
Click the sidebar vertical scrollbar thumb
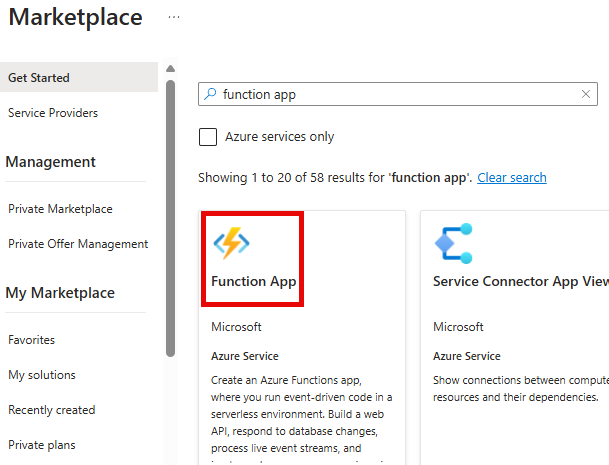click(x=170, y=218)
